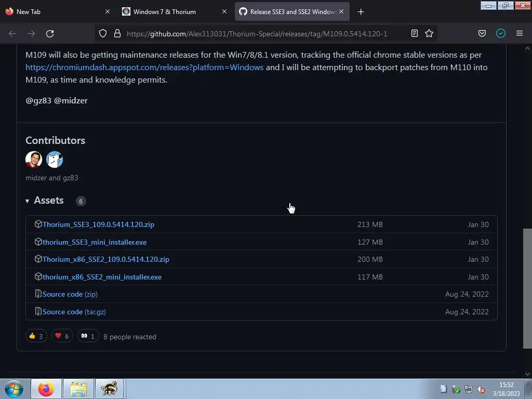The width and height of the screenshot is (532, 399).
Task: Open a new tab with plus button
Action: click(x=361, y=12)
